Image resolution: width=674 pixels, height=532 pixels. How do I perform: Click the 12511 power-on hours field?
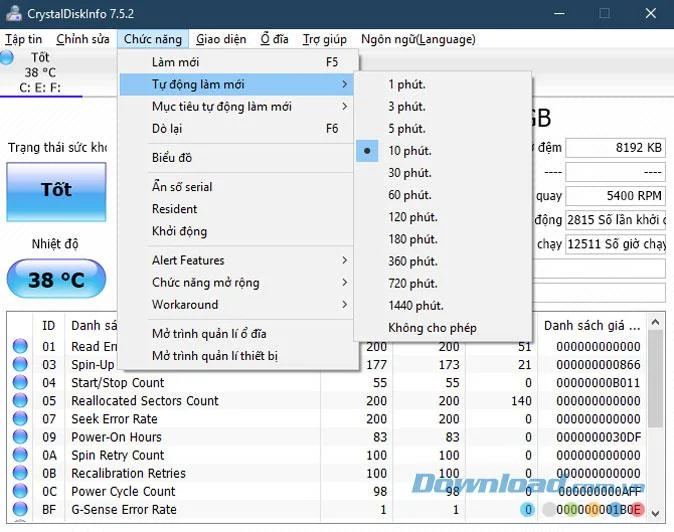click(616, 244)
